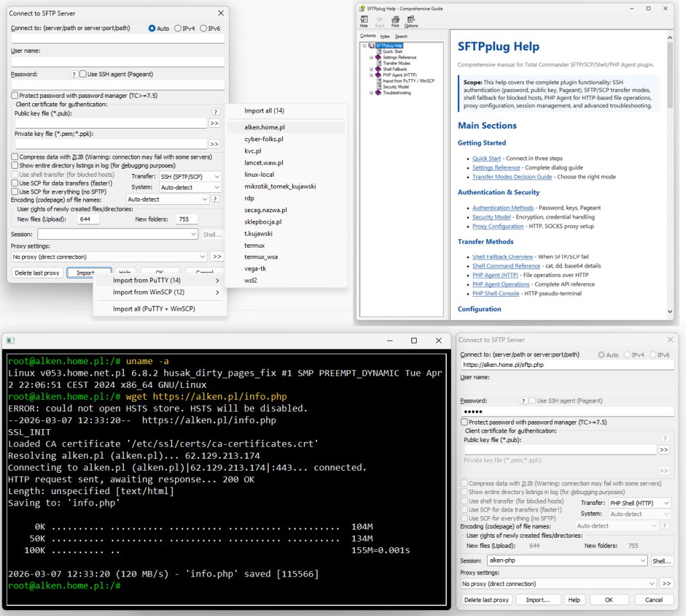Click the purple book icon beside Settings Reference
Viewport: 686px width, 616px height.
coord(379,58)
